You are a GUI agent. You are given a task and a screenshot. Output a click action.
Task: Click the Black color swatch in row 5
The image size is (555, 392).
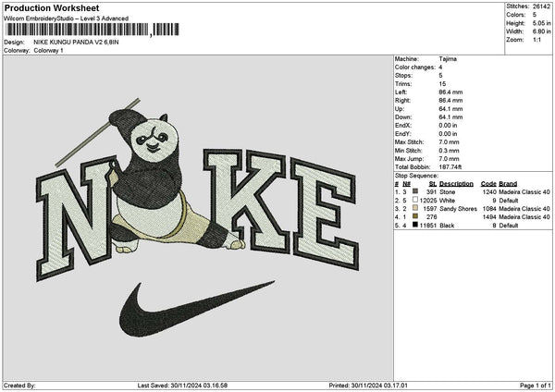pos(415,225)
